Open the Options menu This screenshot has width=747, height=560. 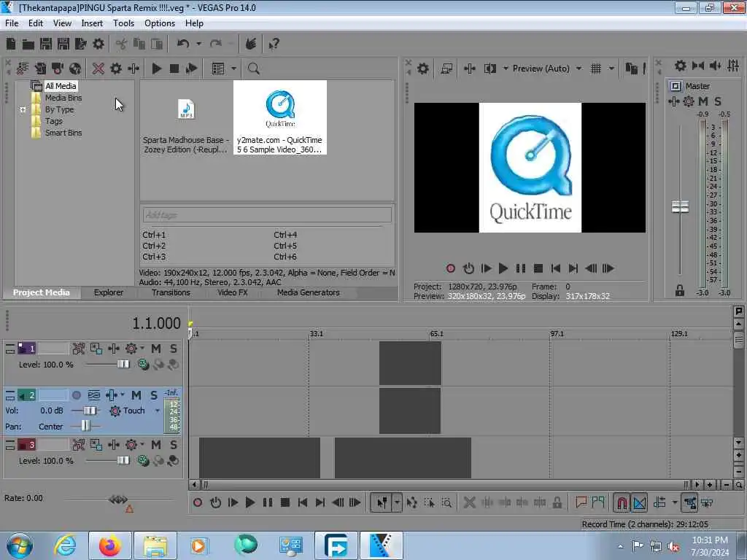click(x=160, y=23)
